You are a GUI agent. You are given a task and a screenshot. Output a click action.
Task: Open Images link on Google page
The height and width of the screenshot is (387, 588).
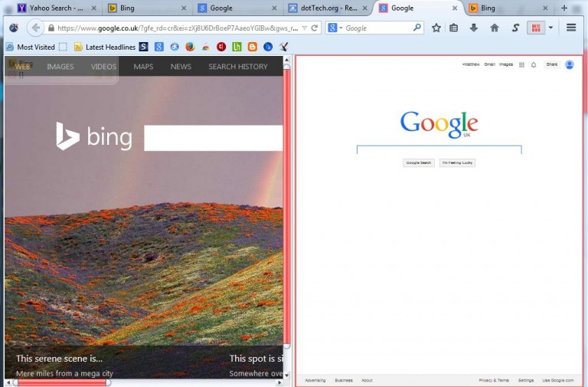506,64
